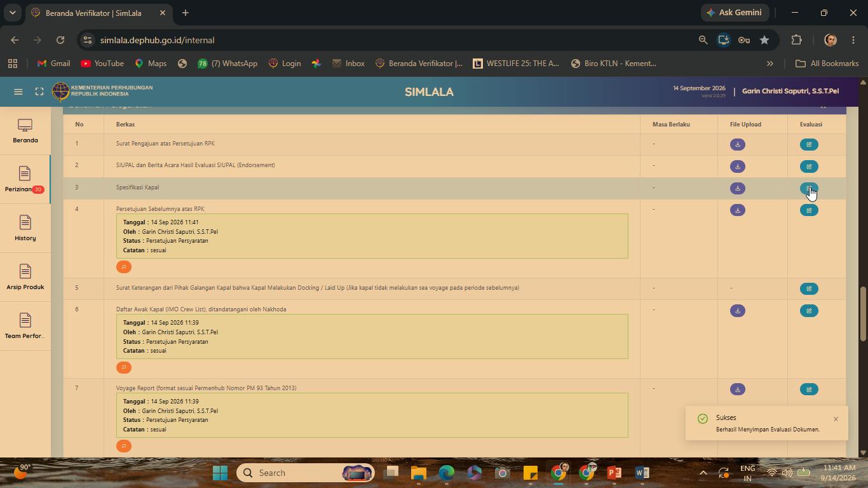The image size is (868, 488).
Task: Open the Chrome tab search dropdown
Action: (x=12, y=13)
